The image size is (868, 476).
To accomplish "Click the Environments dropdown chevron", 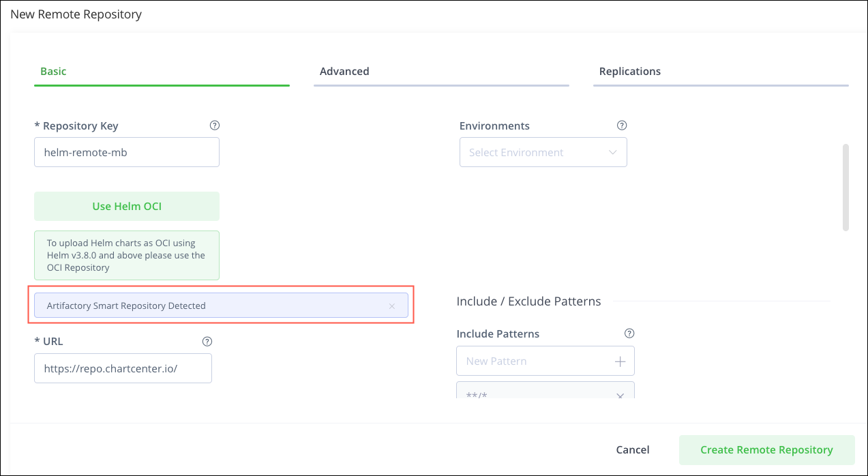I will 612,152.
